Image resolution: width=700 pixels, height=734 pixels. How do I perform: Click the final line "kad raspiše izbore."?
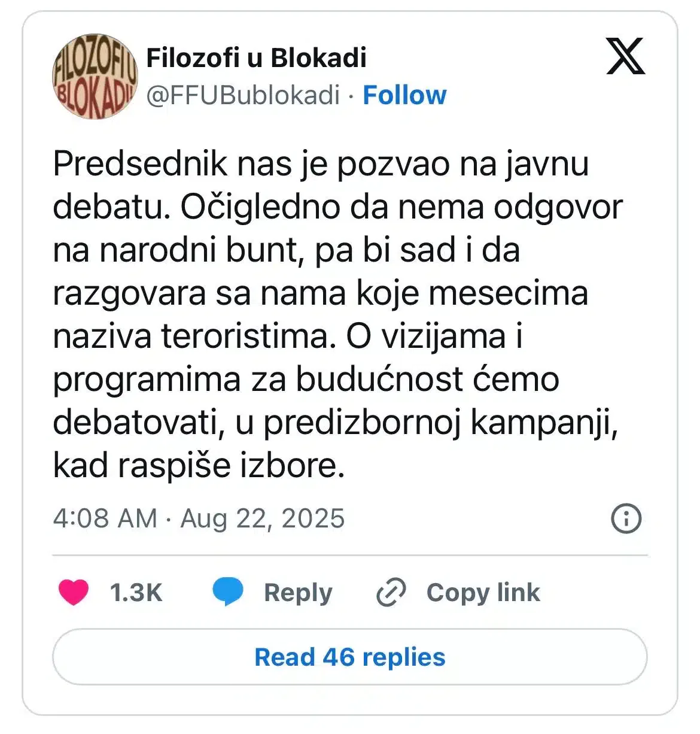coord(199,465)
